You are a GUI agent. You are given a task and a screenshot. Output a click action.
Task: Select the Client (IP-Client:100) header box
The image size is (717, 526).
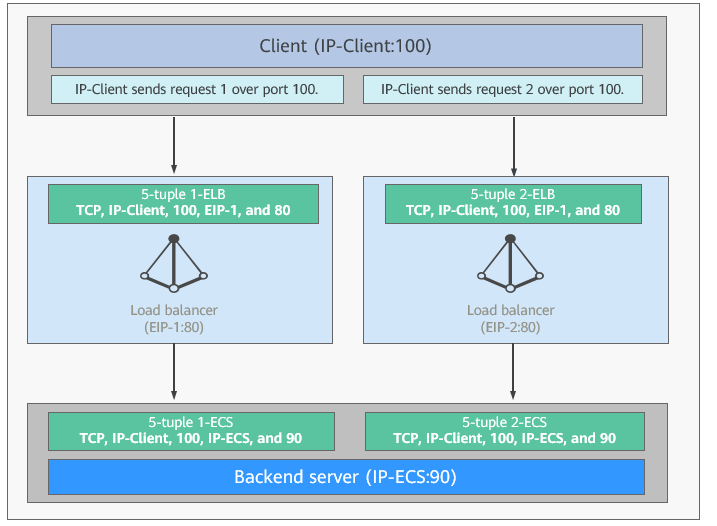[x=347, y=46]
